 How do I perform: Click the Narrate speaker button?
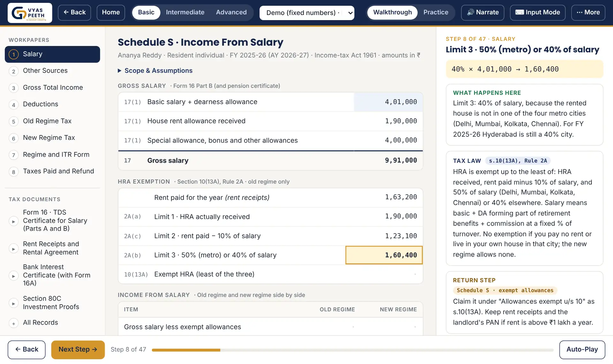(483, 12)
